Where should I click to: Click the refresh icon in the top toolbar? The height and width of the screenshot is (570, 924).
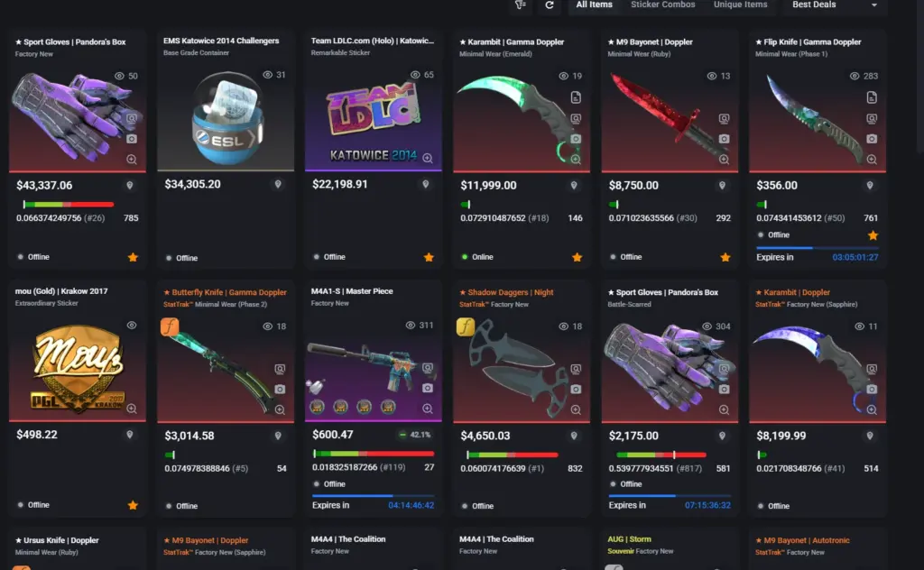(550, 5)
